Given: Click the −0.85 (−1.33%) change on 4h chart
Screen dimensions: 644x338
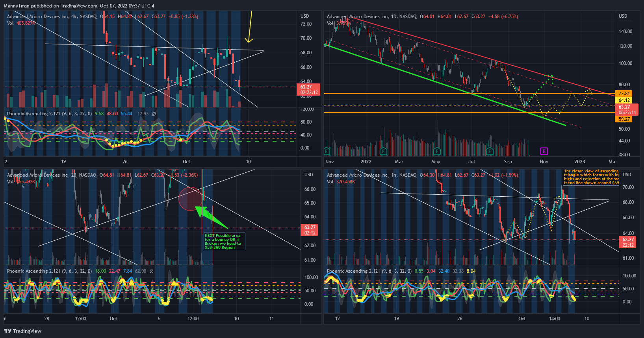Looking at the screenshot, I should click(x=183, y=17).
